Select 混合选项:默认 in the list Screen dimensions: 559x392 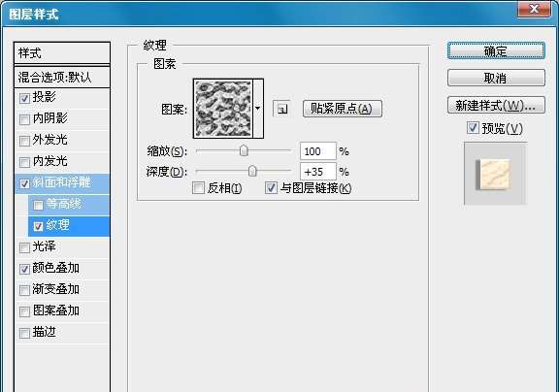point(62,77)
